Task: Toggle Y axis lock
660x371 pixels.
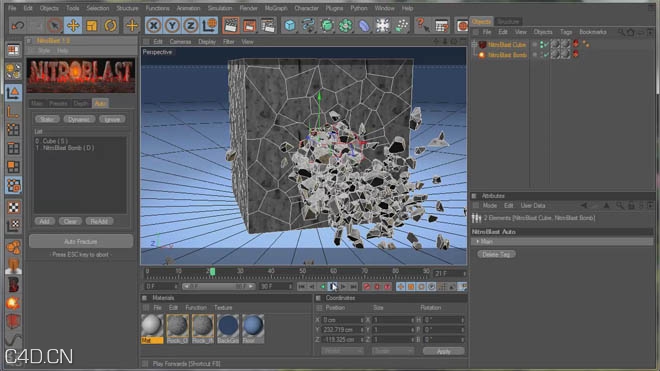Action: point(172,26)
